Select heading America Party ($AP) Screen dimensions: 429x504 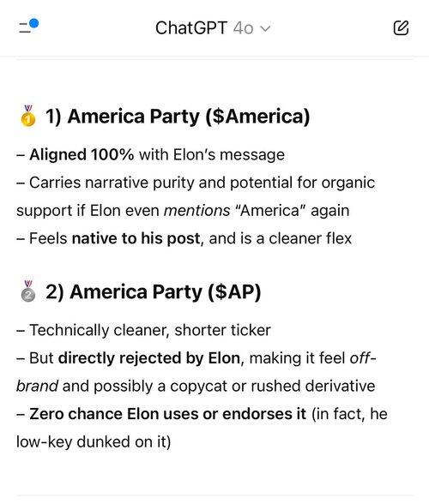(x=154, y=291)
